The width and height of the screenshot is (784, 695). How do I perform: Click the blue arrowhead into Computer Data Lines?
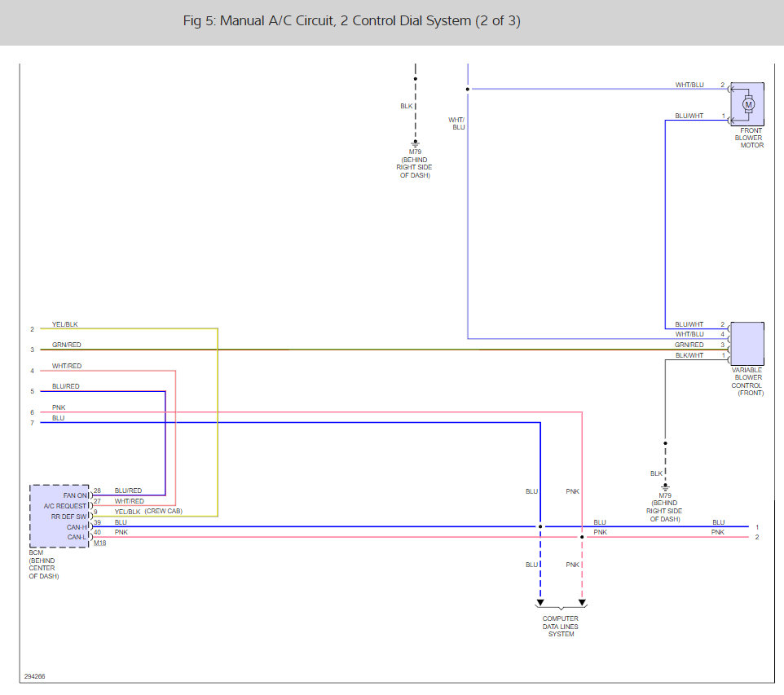[540, 602]
